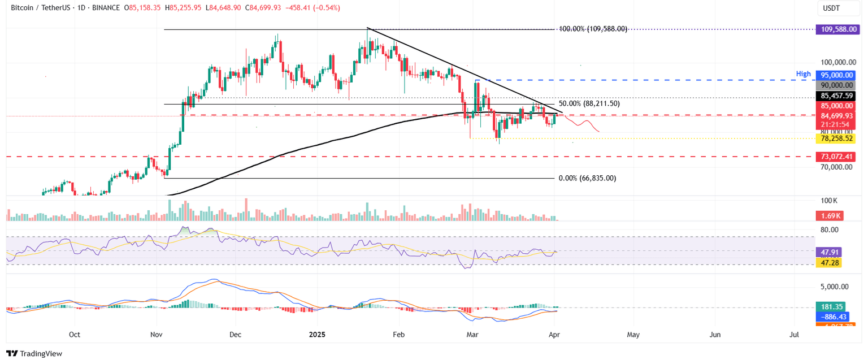This screenshot has width=868, height=364.
Task: Click the blue 95,000.00 High price label
Action: pyautogui.click(x=836, y=75)
